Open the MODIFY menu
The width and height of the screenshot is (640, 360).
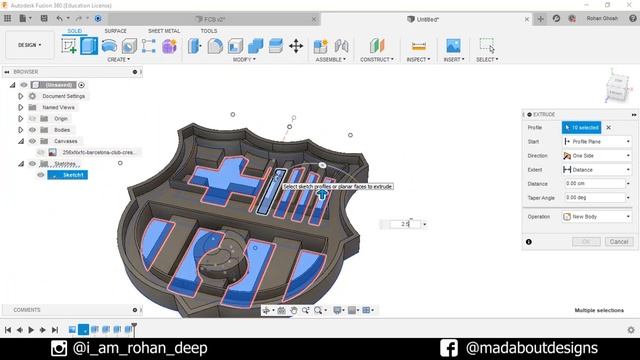[244, 60]
